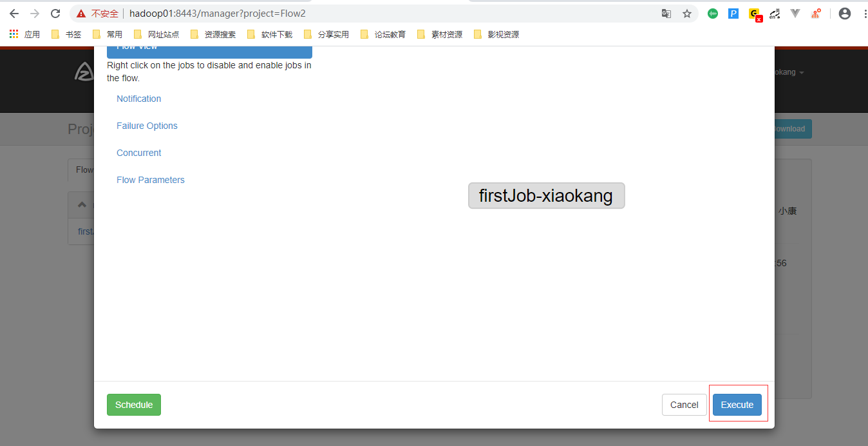
Task: Click the Cancel button
Action: click(x=684, y=405)
